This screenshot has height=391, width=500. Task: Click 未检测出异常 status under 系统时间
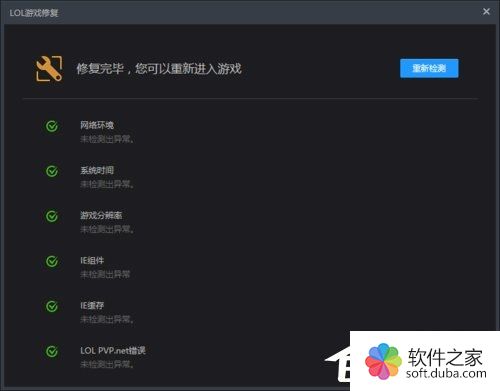[107, 184]
